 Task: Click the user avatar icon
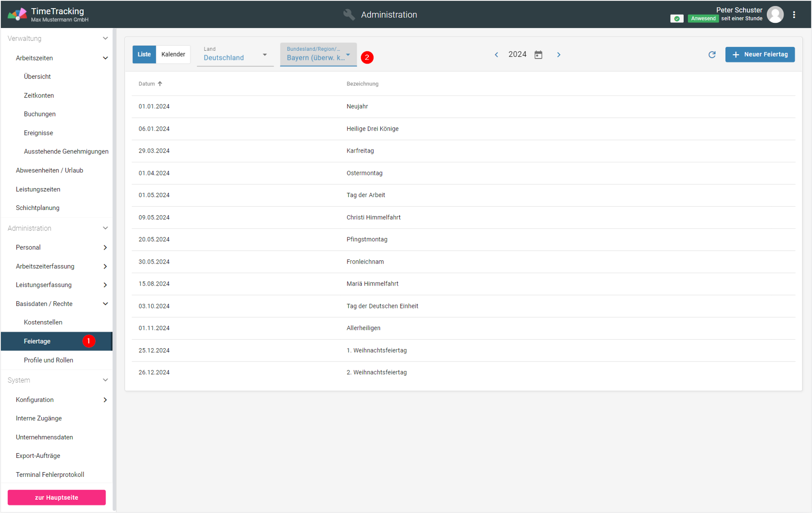point(775,15)
